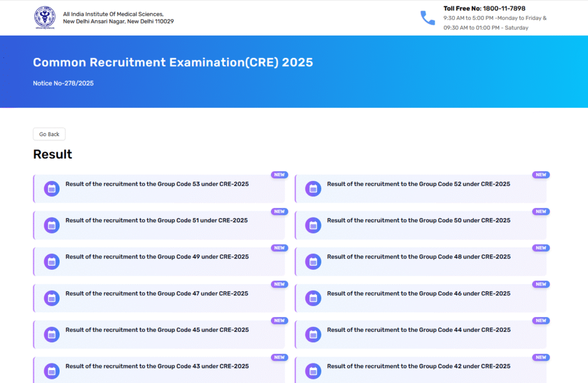Open Result of Group Code 49 link
Screen dimensions: 588x383
[157, 257]
